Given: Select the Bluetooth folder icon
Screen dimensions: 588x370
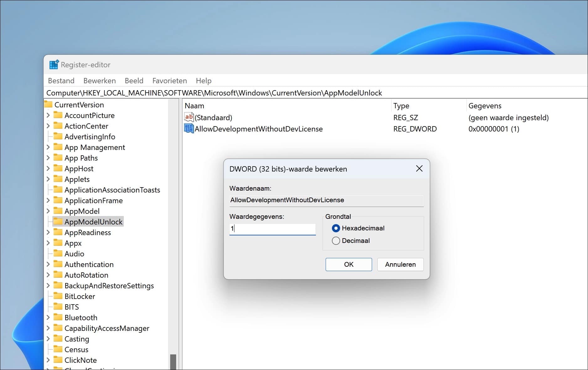Looking at the screenshot, I should click(x=58, y=317).
